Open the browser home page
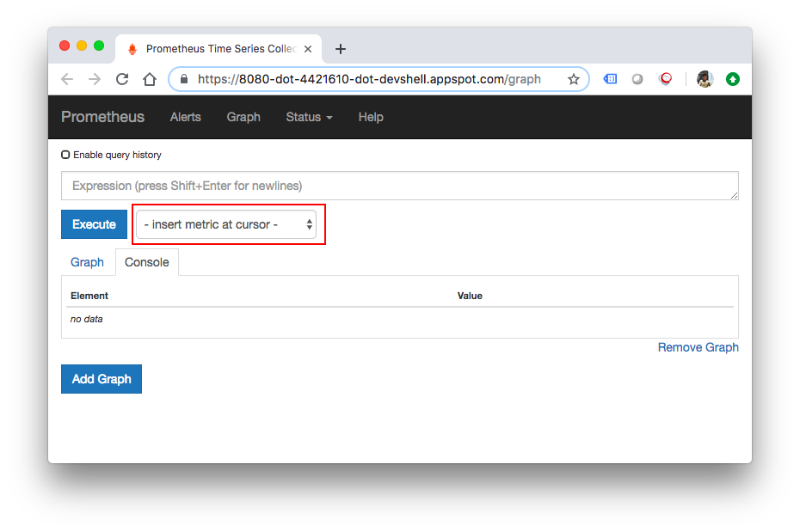 150,79
